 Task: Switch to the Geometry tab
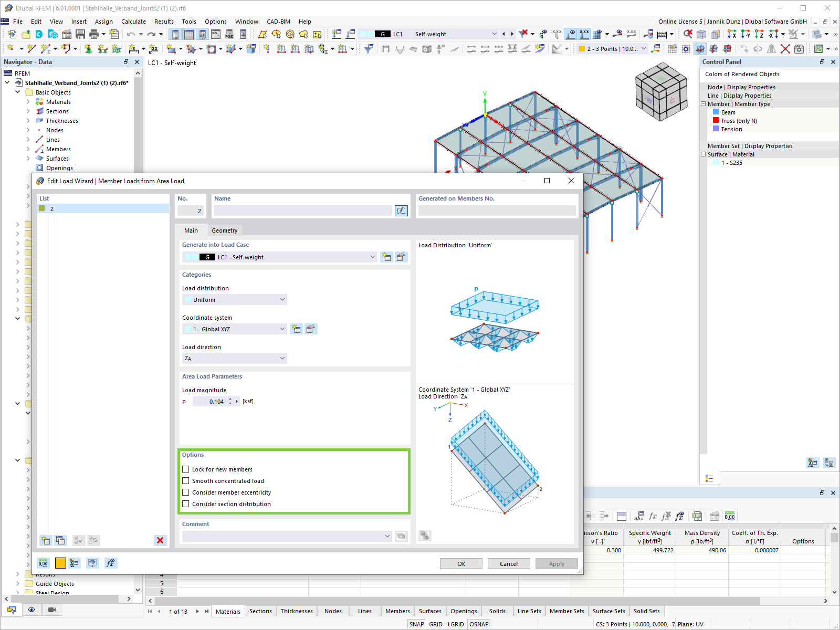pyautogui.click(x=225, y=230)
